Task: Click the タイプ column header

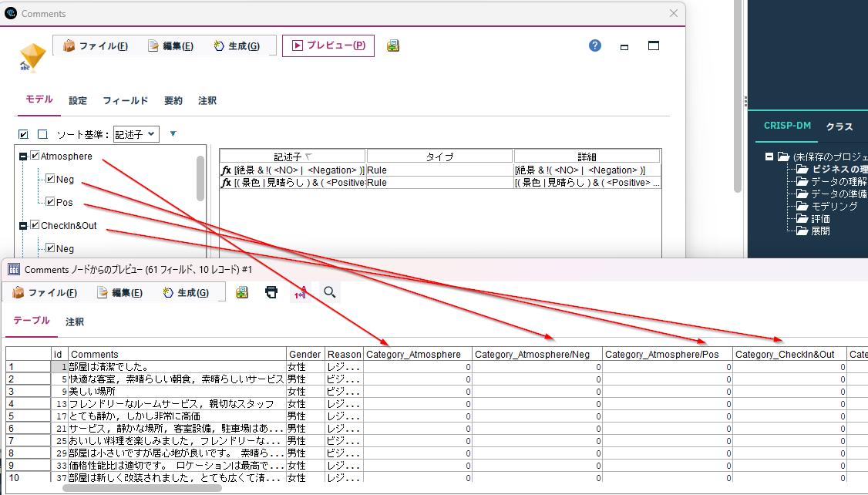Action: point(439,157)
